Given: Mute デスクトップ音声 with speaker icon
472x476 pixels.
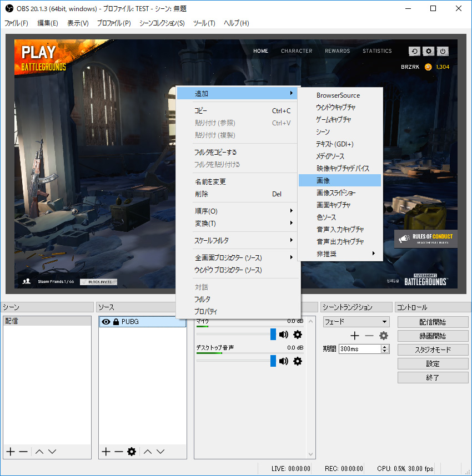Looking at the screenshot, I should pyautogui.click(x=284, y=361).
